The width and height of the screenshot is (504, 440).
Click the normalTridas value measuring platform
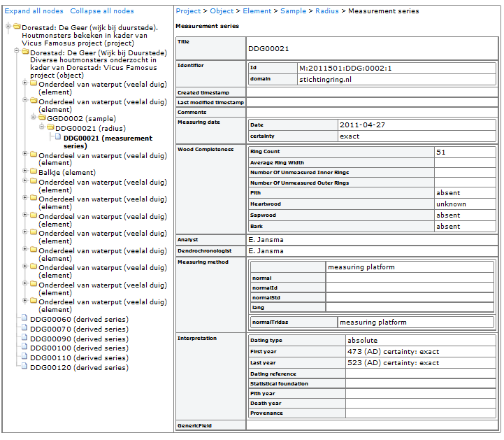click(373, 322)
